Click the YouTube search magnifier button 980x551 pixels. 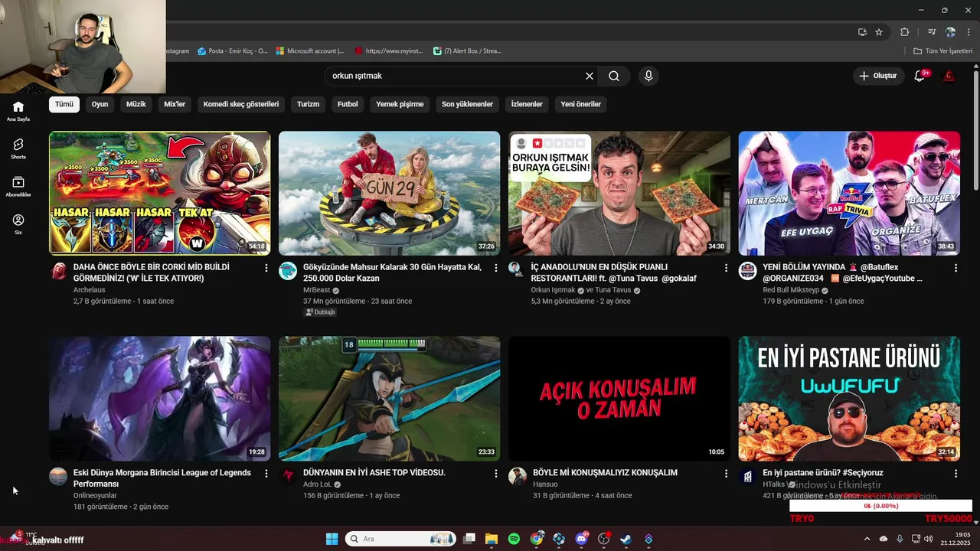(614, 76)
